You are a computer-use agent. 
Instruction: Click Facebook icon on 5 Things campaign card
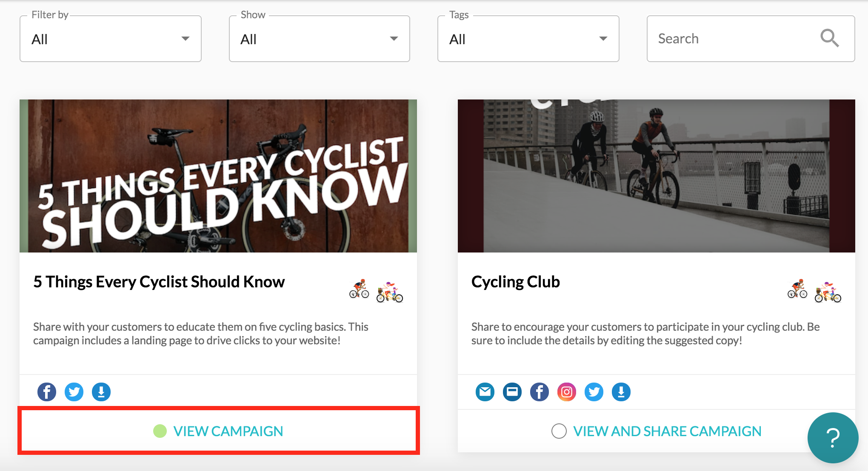pos(47,392)
